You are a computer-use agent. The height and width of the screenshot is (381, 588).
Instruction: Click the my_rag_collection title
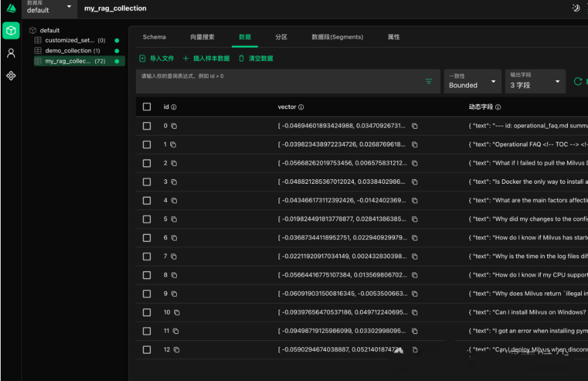[115, 8]
